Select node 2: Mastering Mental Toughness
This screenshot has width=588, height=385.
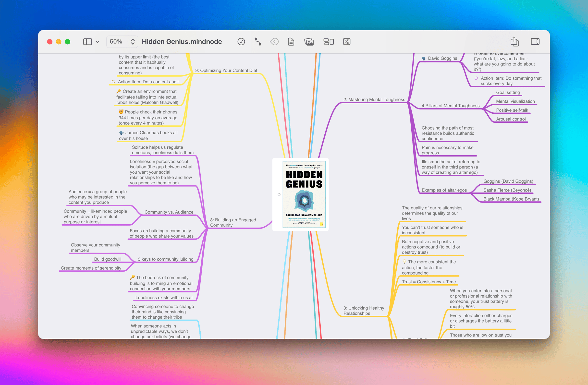(x=374, y=99)
